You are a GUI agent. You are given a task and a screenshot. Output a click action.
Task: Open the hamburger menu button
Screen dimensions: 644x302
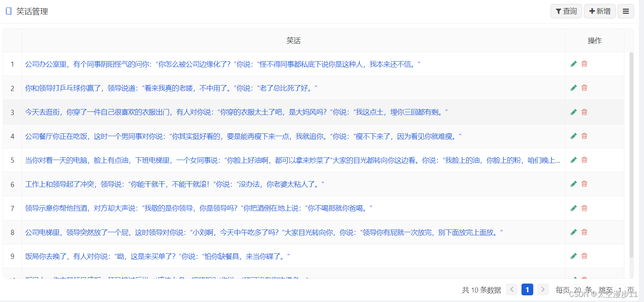626,11
